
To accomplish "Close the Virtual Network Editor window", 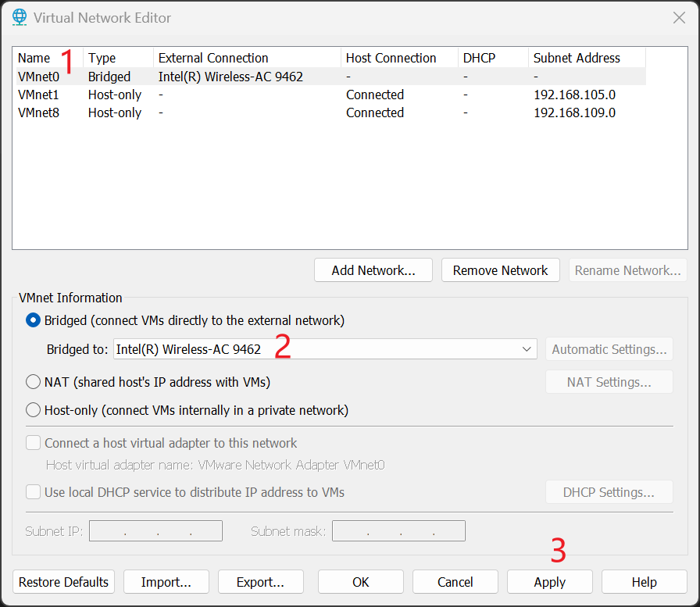I will point(679,18).
